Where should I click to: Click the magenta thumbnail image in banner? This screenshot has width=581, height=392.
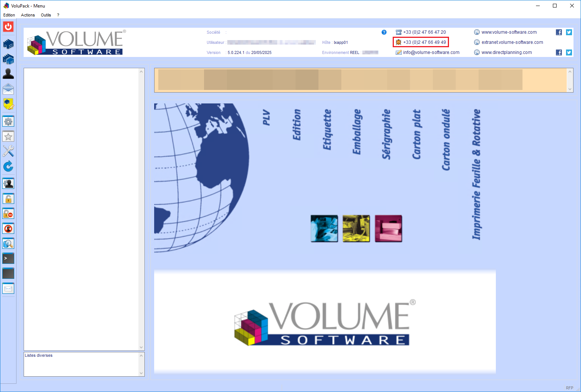[389, 229]
